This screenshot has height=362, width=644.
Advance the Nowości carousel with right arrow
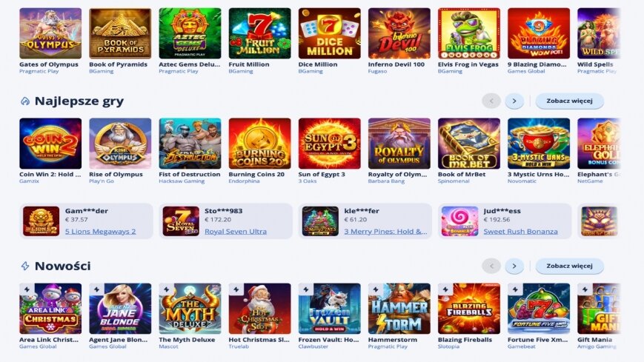514,266
